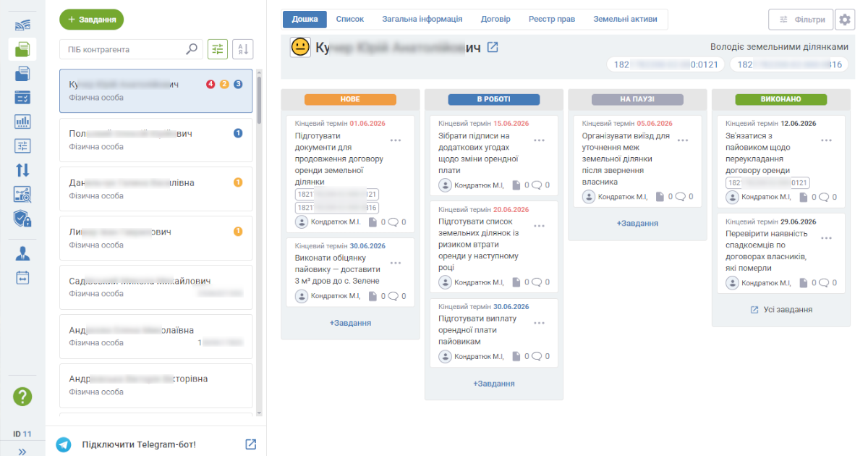Screen dimensions: 868x456
Task: Toggle alphabetical sort of contractor list
Action: click(x=242, y=49)
